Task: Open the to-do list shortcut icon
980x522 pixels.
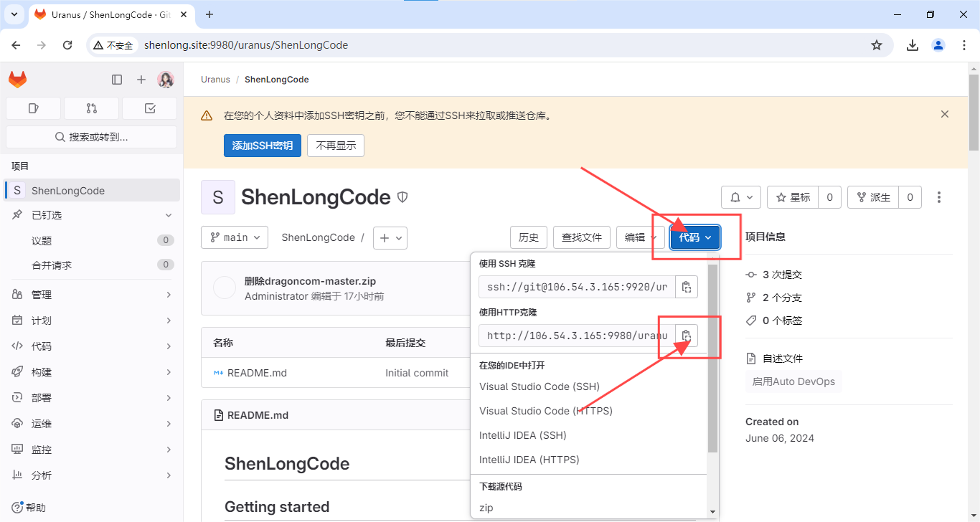Action: (x=149, y=108)
